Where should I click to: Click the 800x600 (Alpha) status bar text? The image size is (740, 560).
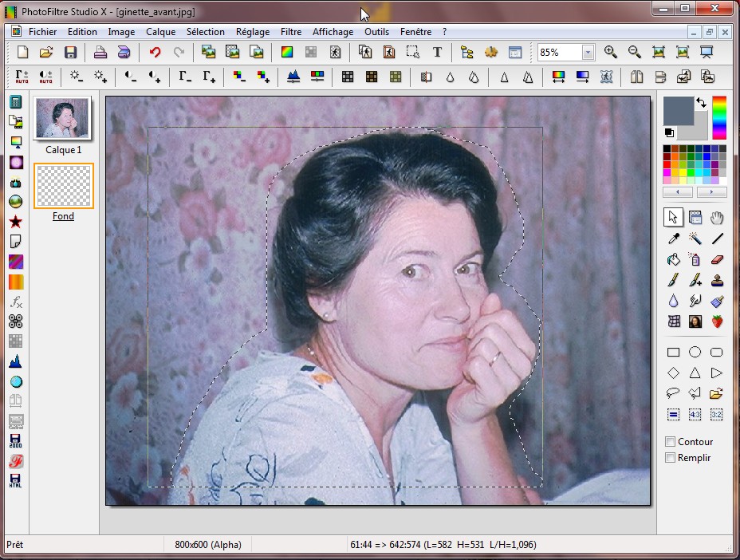[x=207, y=544]
